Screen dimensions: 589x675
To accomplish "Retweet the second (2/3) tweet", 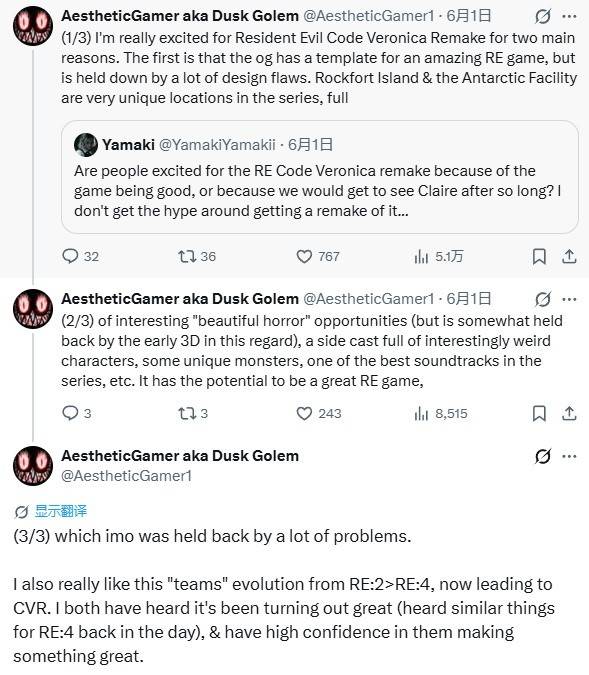I will click(x=192, y=414).
